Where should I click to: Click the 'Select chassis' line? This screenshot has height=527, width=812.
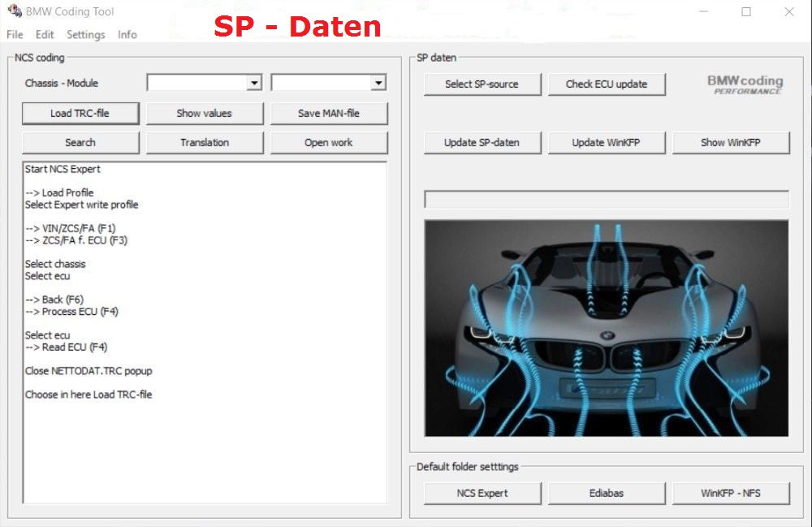55,264
